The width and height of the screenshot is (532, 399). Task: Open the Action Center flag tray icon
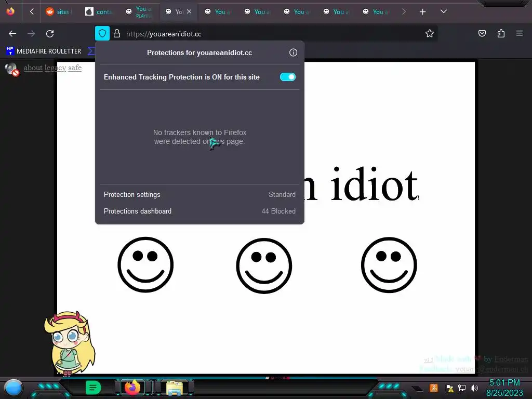(449, 388)
